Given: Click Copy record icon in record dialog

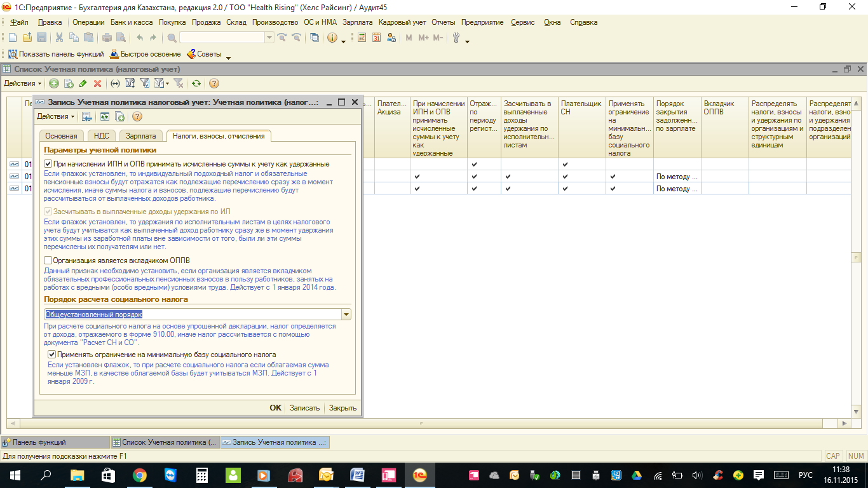Looking at the screenshot, I should click(x=119, y=116).
